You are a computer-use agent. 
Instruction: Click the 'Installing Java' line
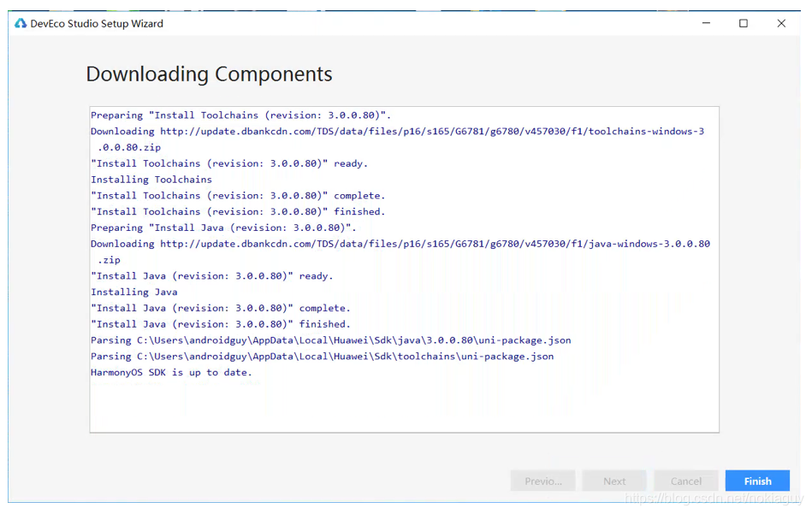(x=134, y=292)
